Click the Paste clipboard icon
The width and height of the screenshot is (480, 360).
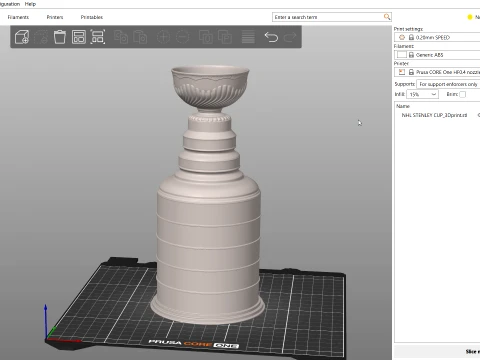tap(140, 37)
